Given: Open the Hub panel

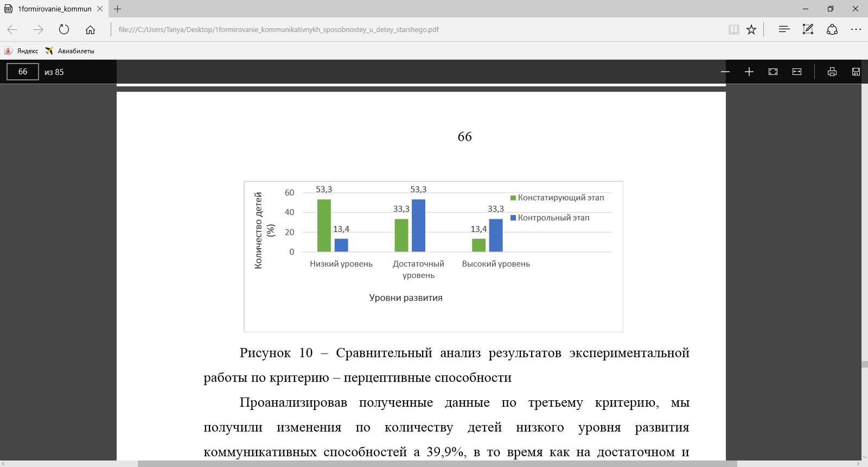Looking at the screenshot, I should point(784,29).
